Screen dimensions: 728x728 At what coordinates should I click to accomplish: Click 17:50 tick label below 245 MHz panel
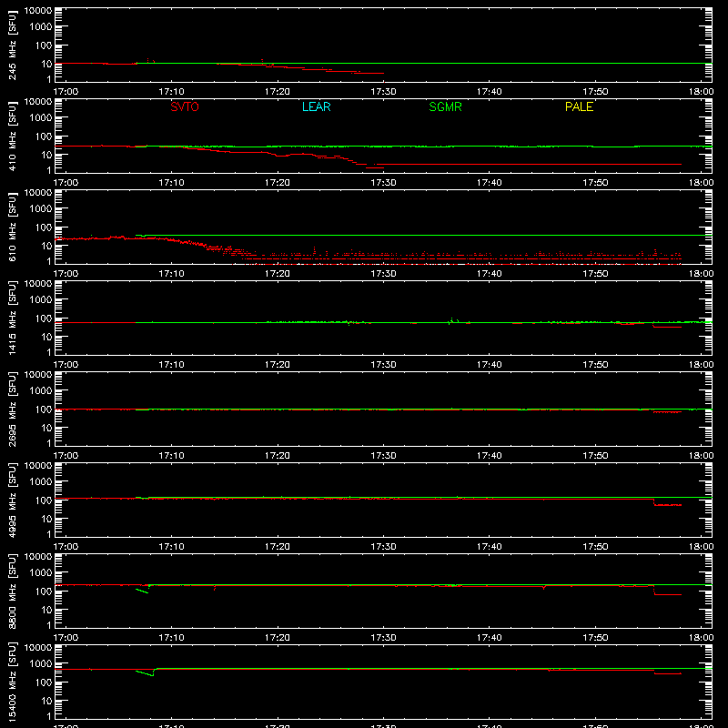click(x=595, y=92)
